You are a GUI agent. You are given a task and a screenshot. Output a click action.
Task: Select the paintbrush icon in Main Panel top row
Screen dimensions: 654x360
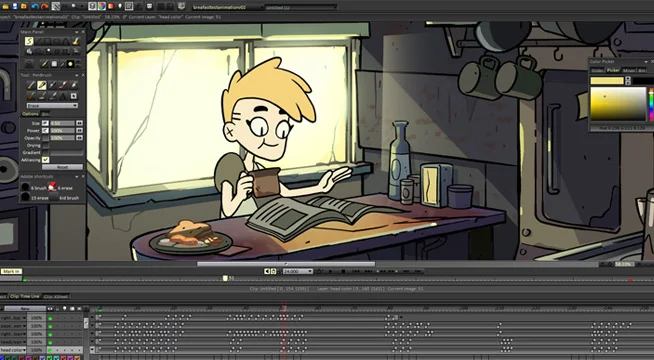76,41
